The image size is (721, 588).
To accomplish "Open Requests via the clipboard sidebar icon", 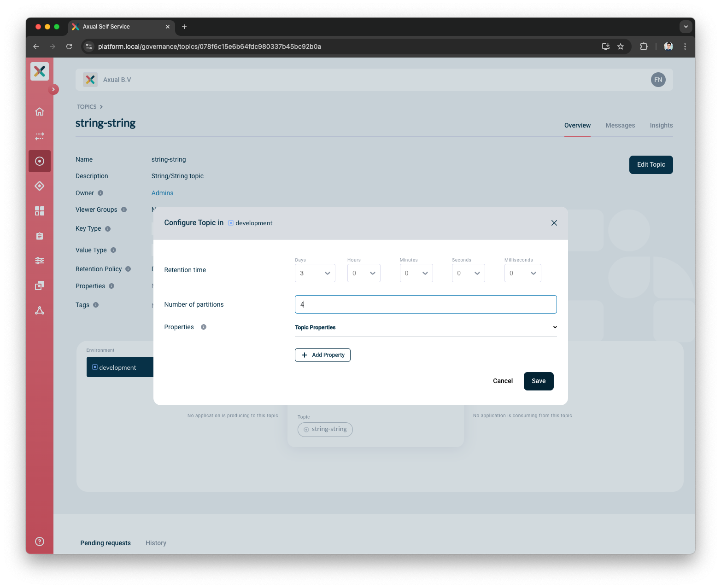I will [x=40, y=236].
